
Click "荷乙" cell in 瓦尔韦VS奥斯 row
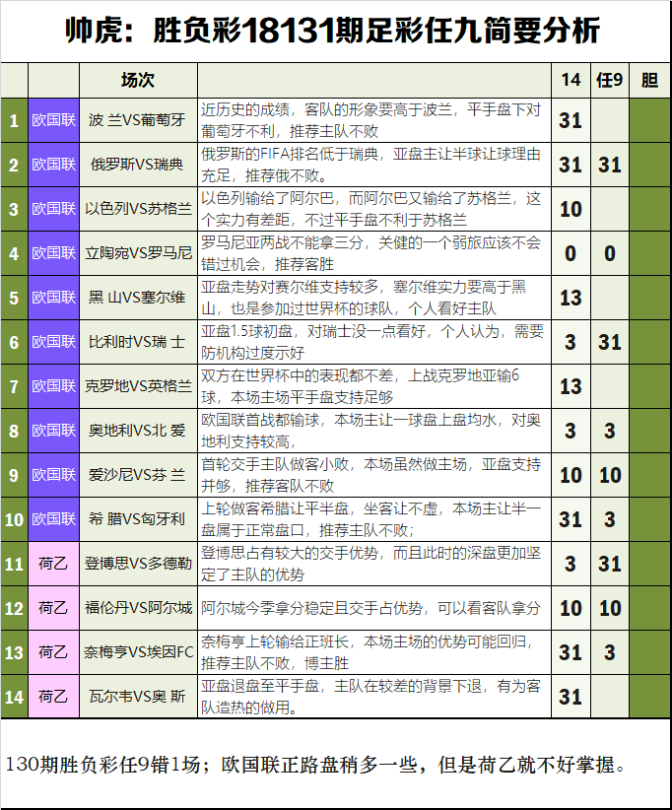pos(54,697)
